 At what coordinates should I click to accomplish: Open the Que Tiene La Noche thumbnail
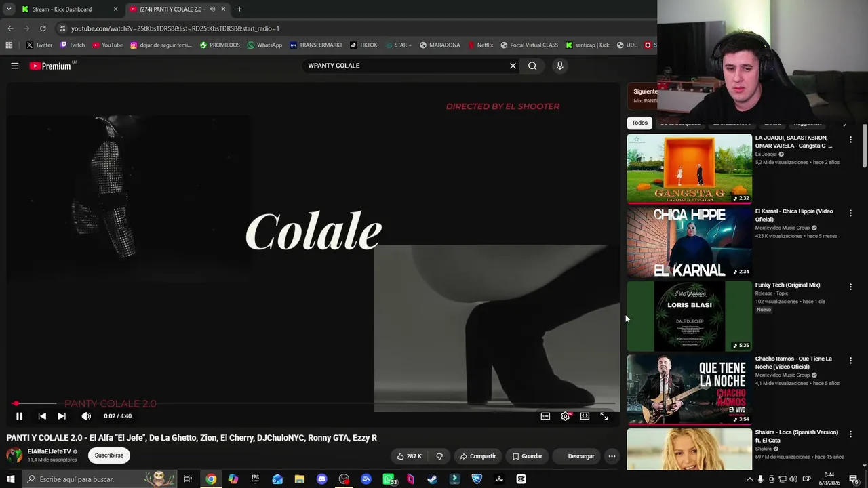tap(689, 390)
